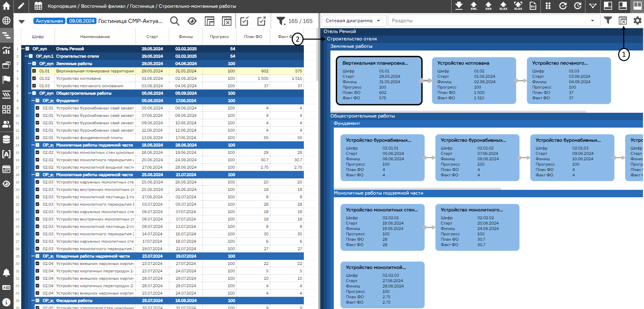Toggle checkbox for row Отель Речной
The width and height of the screenshot is (644, 309).
(28, 49)
